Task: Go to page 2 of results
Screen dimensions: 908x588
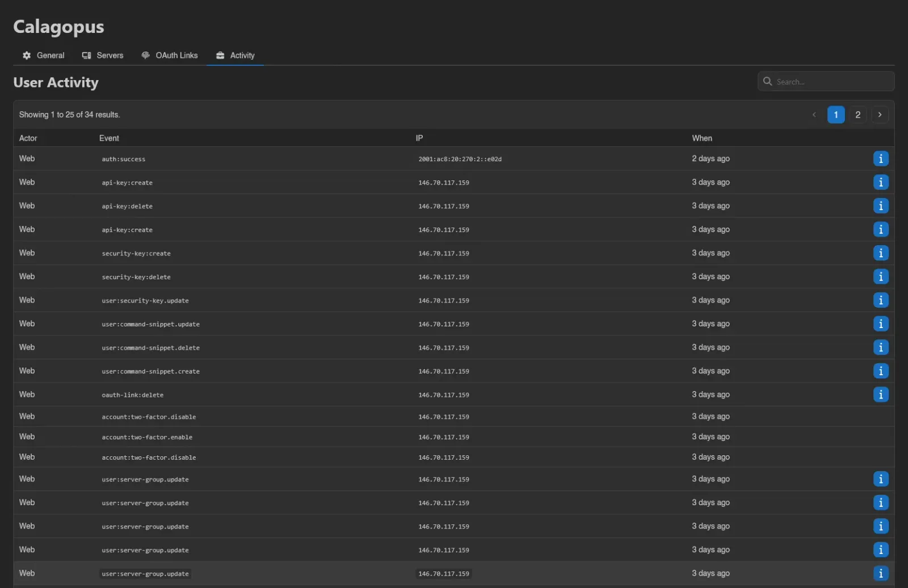Action: pos(858,115)
